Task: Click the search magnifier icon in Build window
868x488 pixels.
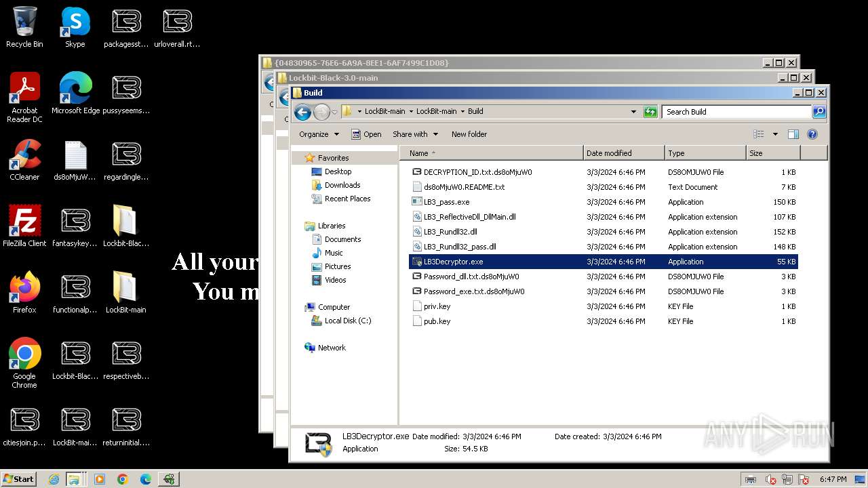Action: [x=819, y=112]
